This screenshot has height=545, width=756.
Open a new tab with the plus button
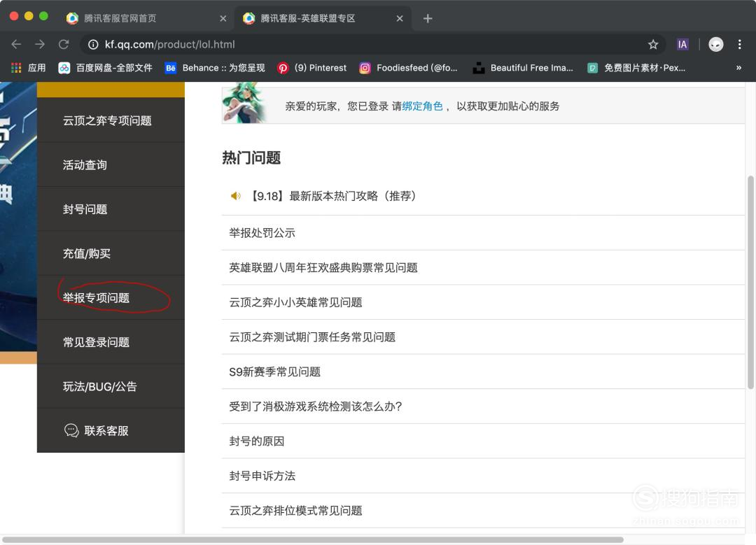tap(428, 18)
